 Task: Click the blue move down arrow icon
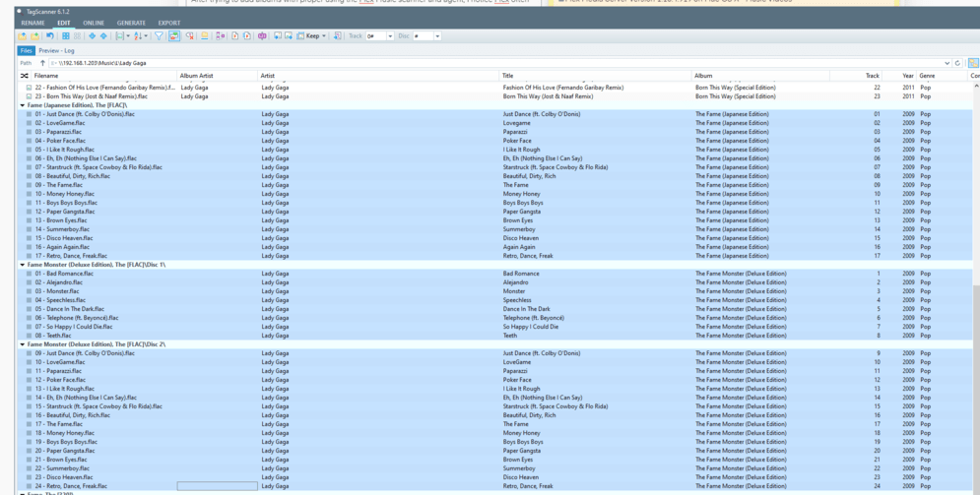click(93, 36)
